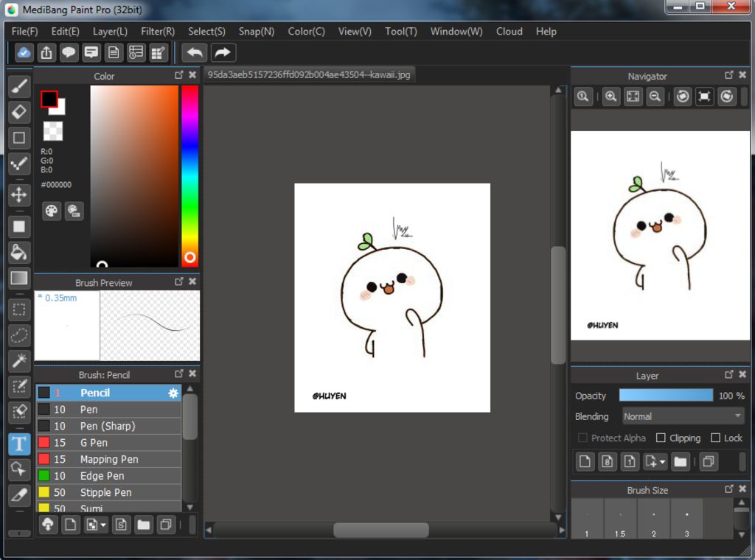This screenshot has width=755, height=560.
Task: Open Pencil brush settings gear
Action: click(173, 393)
